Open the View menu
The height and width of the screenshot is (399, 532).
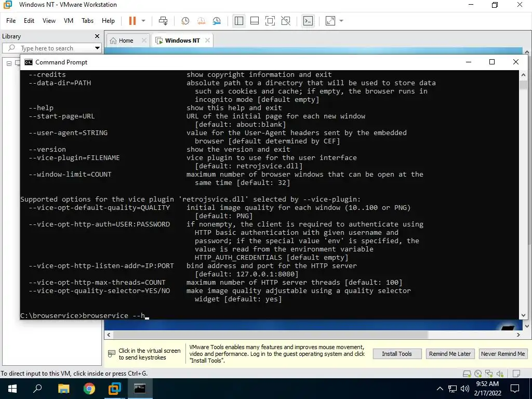[x=49, y=21]
